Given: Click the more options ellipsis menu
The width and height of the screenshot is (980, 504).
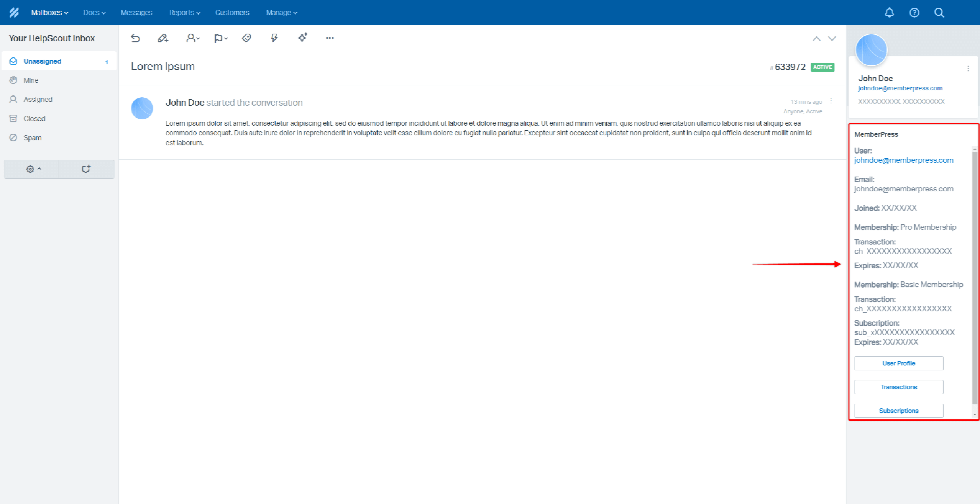Looking at the screenshot, I should pos(330,37).
